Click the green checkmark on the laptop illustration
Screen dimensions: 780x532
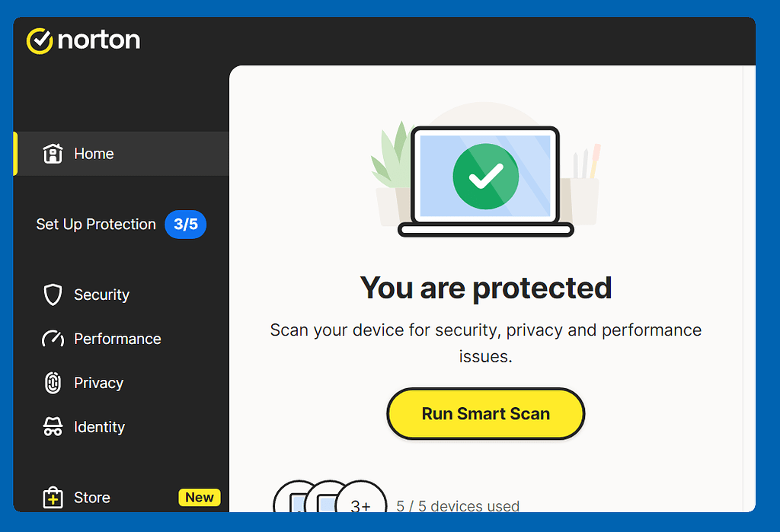[x=485, y=176]
